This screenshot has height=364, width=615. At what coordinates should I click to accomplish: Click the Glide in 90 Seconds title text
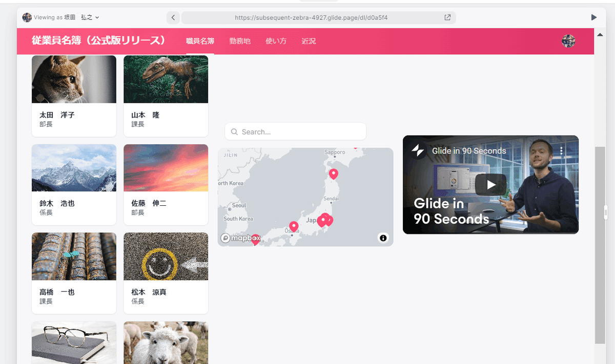pyautogui.click(x=469, y=151)
